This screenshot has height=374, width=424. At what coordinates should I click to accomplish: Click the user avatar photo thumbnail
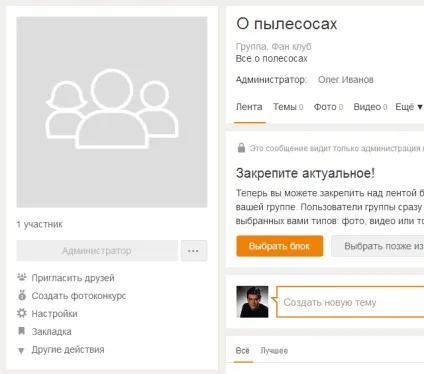252,302
